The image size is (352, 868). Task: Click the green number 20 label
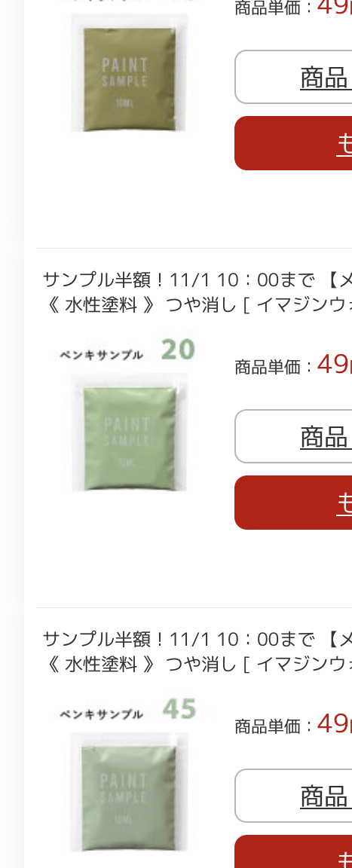point(178,350)
